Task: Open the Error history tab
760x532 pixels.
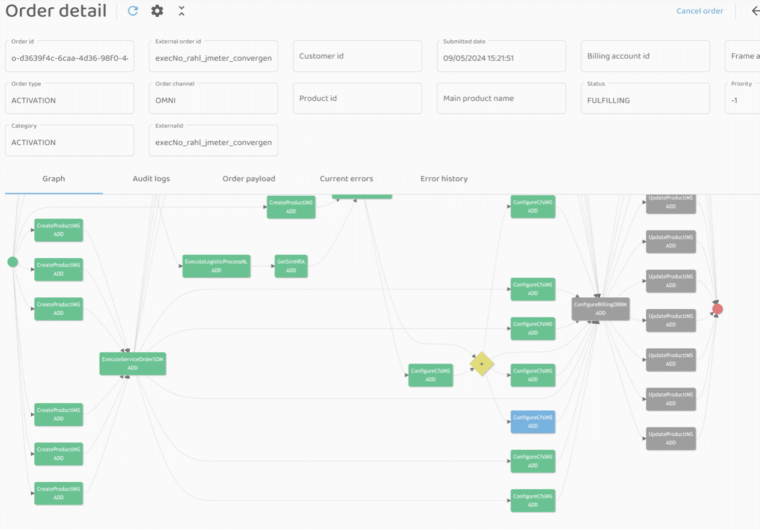Action: click(x=444, y=179)
